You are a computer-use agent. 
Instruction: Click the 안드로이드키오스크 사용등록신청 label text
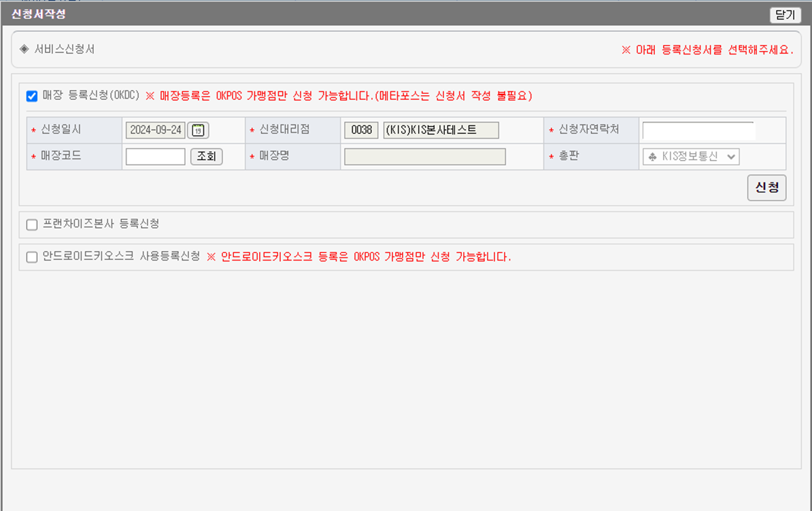click(x=121, y=257)
